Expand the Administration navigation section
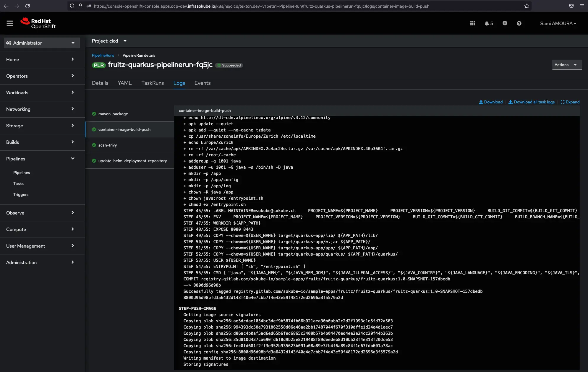588x372 pixels. point(42,262)
